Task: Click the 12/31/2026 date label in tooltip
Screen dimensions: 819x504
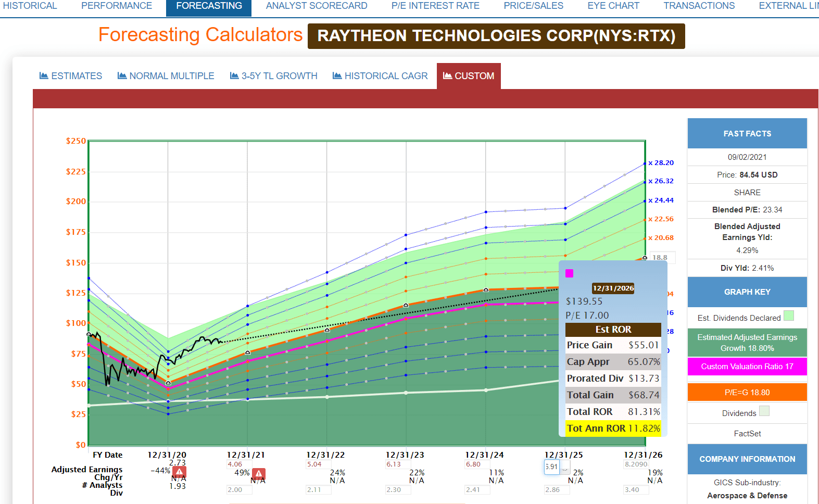Action: (x=613, y=288)
